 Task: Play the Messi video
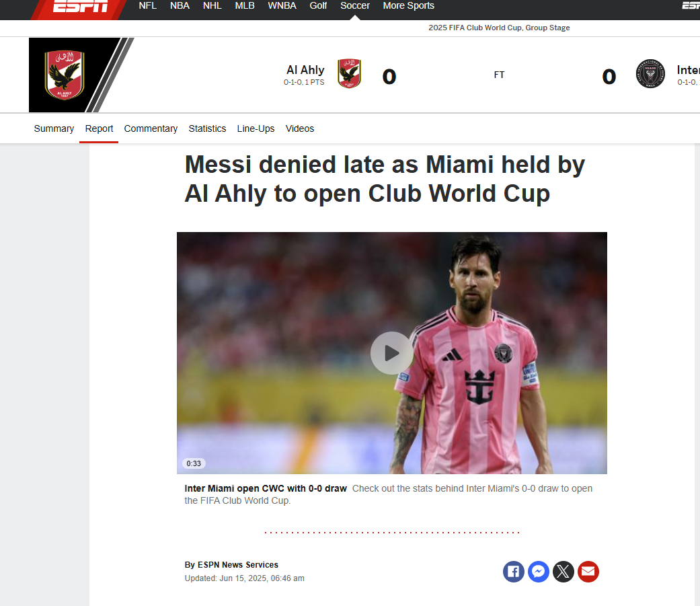(x=392, y=353)
